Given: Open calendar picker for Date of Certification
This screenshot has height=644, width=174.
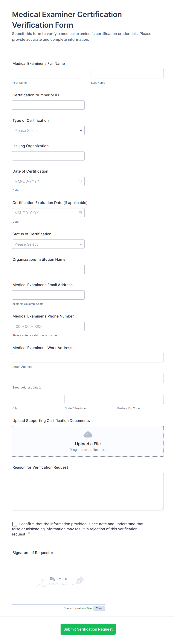Looking at the screenshot, I should (80, 181).
